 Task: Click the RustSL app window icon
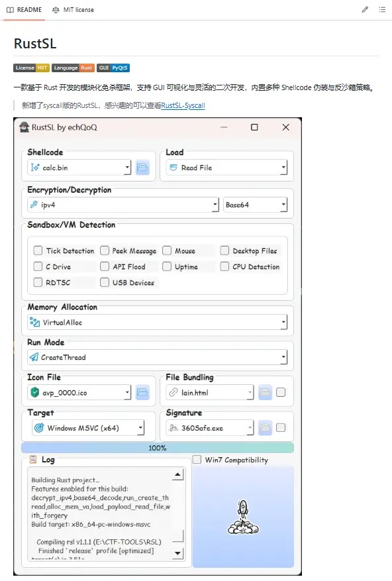[24, 127]
